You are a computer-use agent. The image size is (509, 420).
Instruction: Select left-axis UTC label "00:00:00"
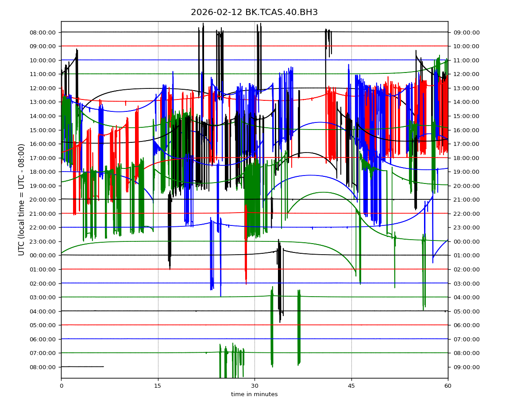tap(43, 256)
